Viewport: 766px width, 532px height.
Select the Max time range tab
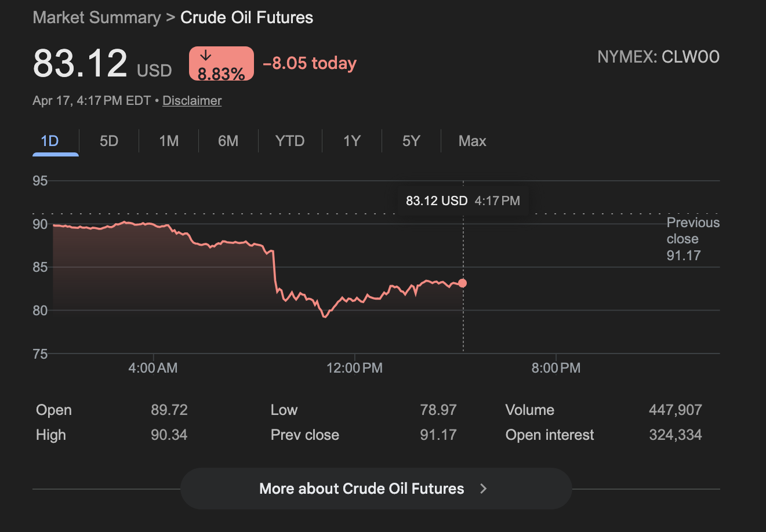[x=472, y=141]
